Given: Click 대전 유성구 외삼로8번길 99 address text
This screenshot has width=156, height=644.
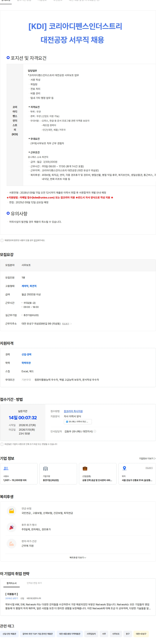Looking at the screenshot, I should (x=41, y=323).
